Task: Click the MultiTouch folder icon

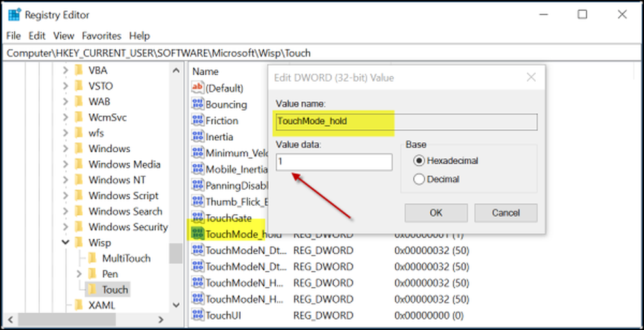Action: 92,258
